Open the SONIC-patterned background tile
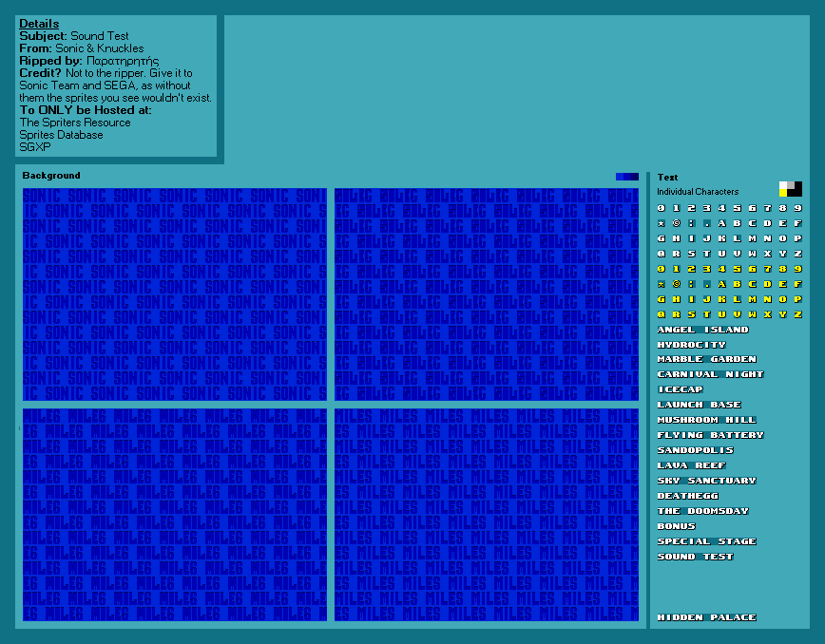 coord(175,294)
